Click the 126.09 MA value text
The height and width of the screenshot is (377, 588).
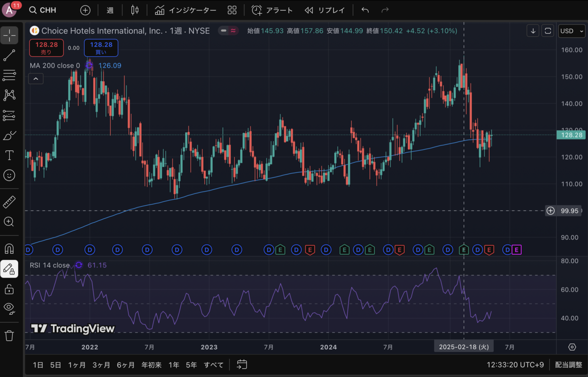tap(110, 66)
